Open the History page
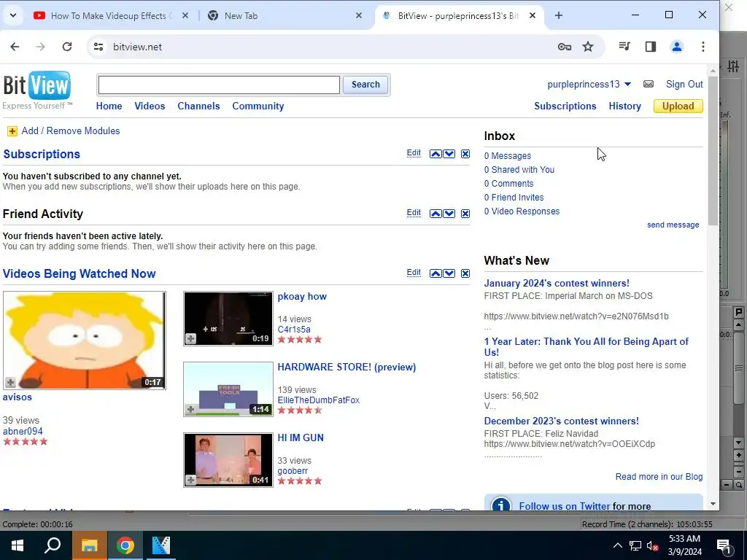747x560 pixels. (x=624, y=106)
